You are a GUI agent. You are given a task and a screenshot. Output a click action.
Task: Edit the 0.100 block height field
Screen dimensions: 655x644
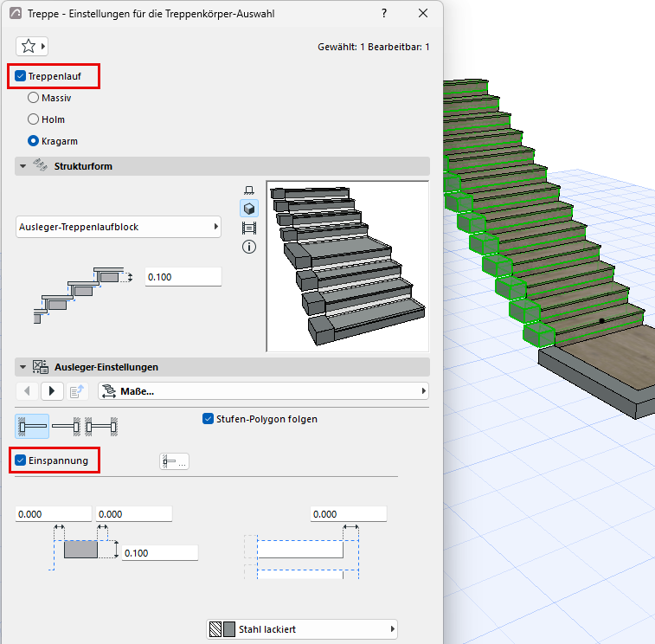pyautogui.click(x=159, y=553)
